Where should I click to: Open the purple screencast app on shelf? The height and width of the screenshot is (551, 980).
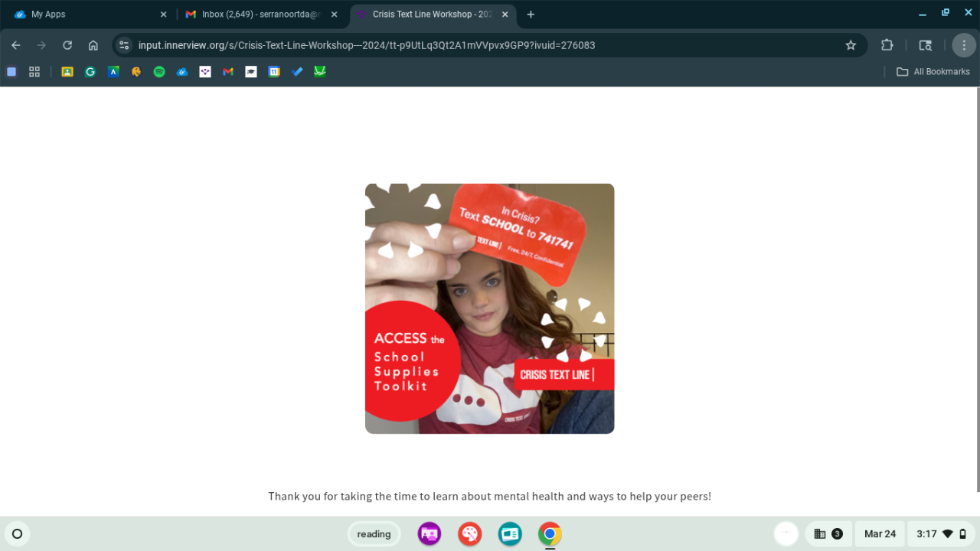click(x=430, y=534)
